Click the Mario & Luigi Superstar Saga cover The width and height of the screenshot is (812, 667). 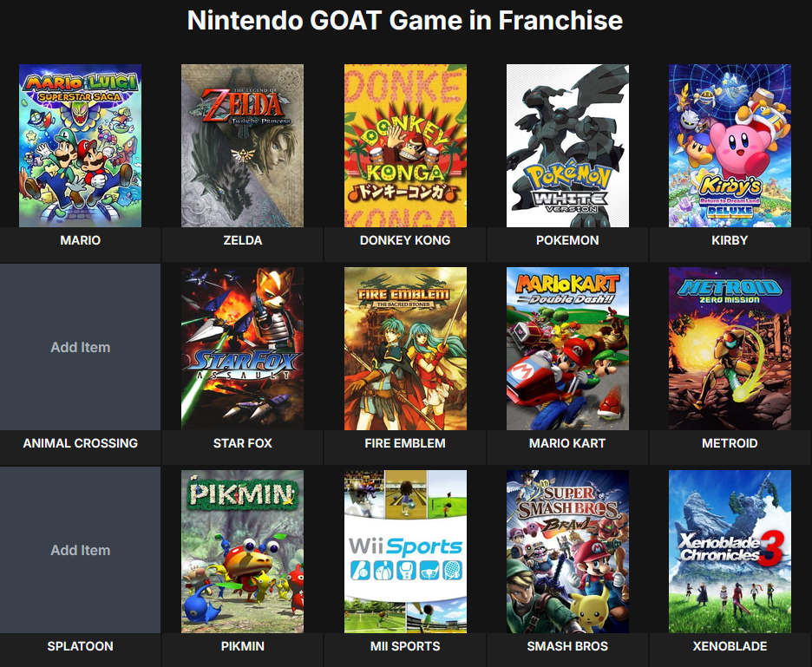coord(81,146)
